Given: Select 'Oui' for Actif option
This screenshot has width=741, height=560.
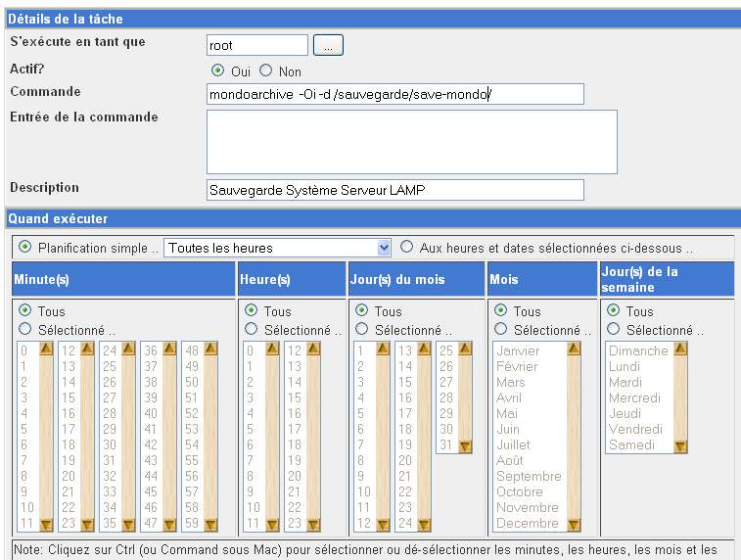Looking at the screenshot, I should coord(217,71).
